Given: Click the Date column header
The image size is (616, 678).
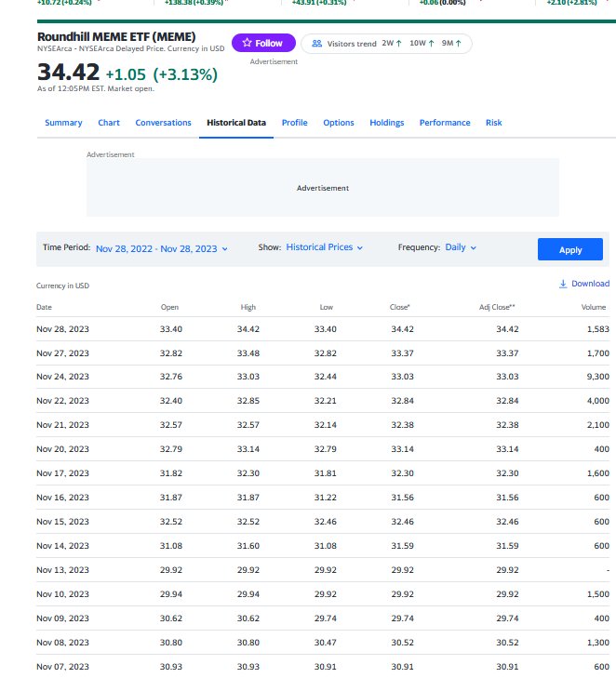Looking at the screenshot, I should click(x=44, y=307).
